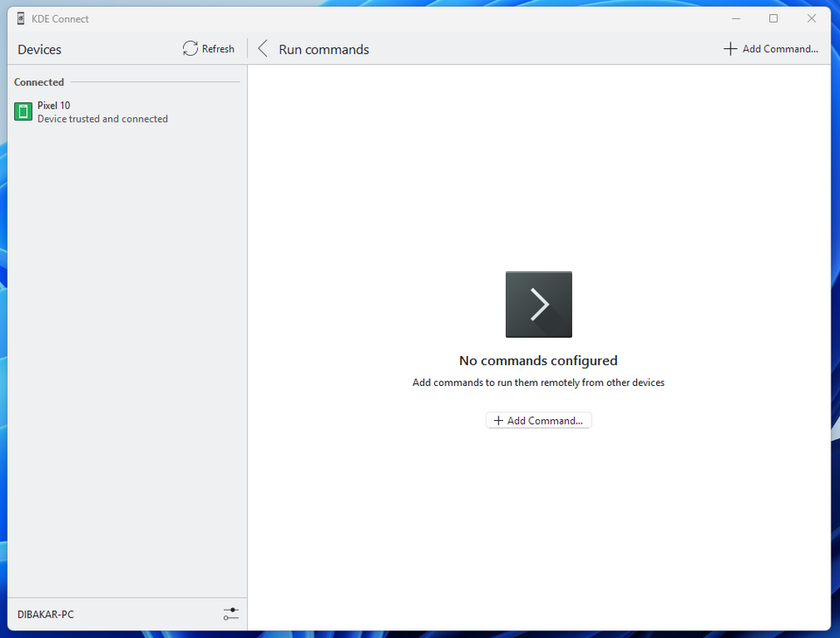Click the KDE Connect icon in the title bar
Image resolution: width=840 pixels, height=638 pixels.
19,18
